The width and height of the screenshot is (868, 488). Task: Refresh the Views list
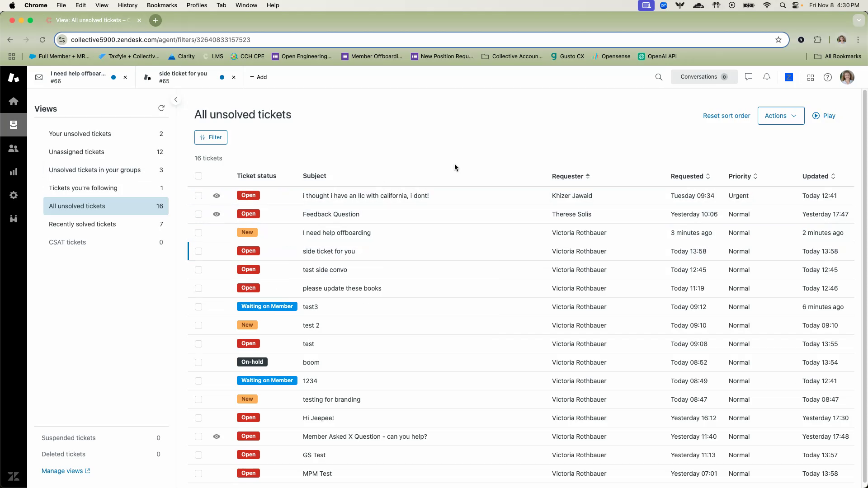tap(161, 108)
